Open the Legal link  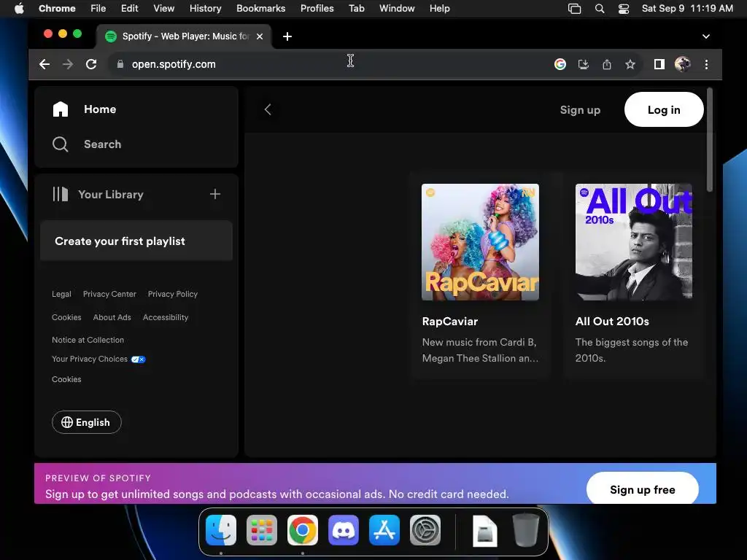[x=61, y=295]
